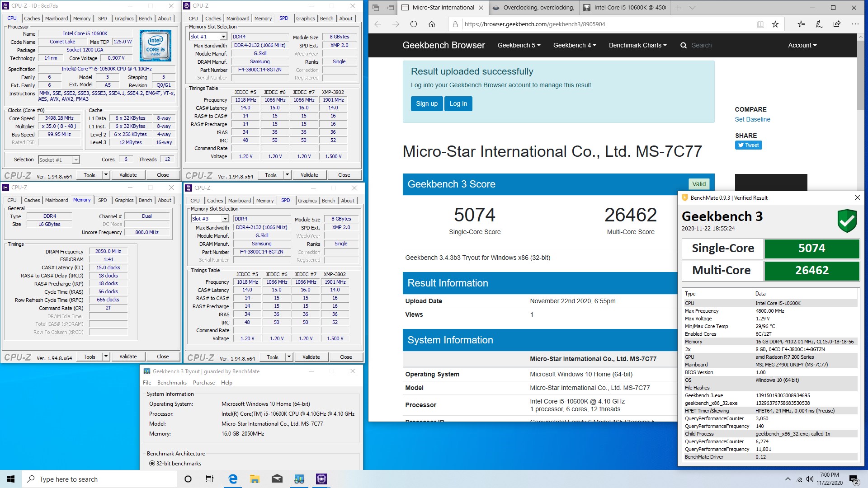Open Cortana from the taskbar
Viewport: 868px width, 488px height.
[x=188, y=479]
